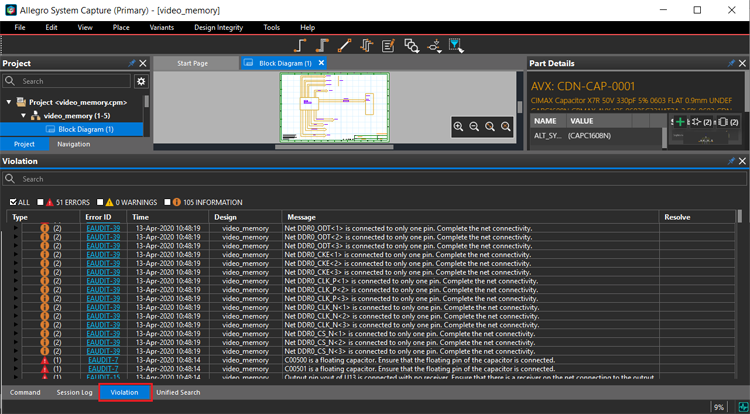Viewport: 750px width, 414px height.
Task: Close the Project panel
Action: (143, 64)
